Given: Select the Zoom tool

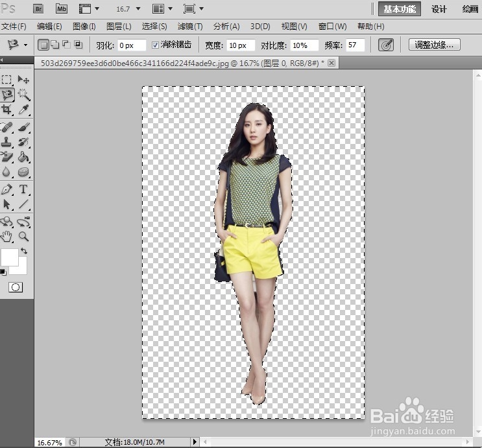Looking at the screenshot, I should [x=23, y=236].
